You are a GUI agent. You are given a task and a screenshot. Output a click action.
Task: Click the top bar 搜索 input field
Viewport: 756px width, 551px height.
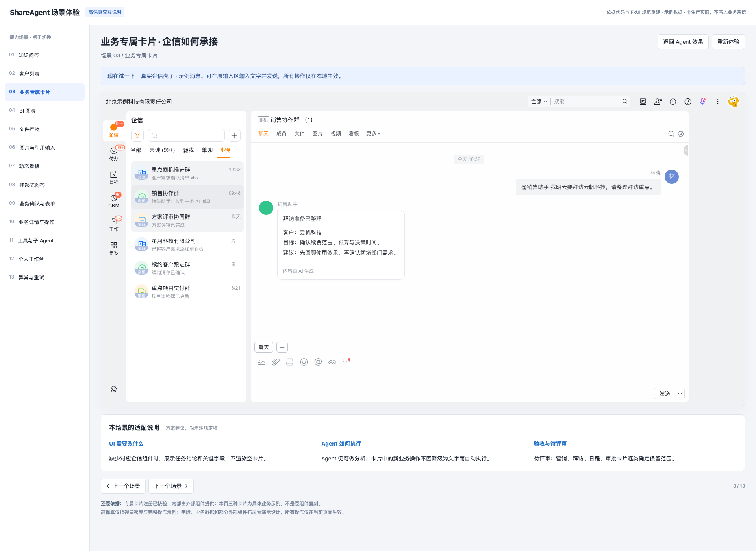click(x=587, y=102)
